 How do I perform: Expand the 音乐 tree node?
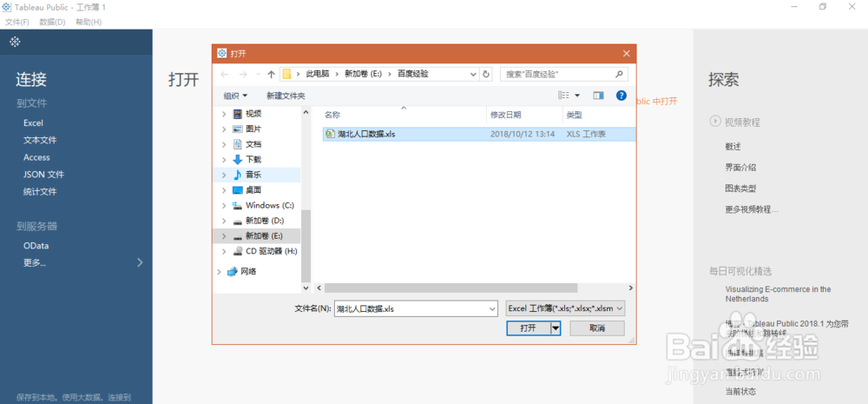[x=224, y=175]
